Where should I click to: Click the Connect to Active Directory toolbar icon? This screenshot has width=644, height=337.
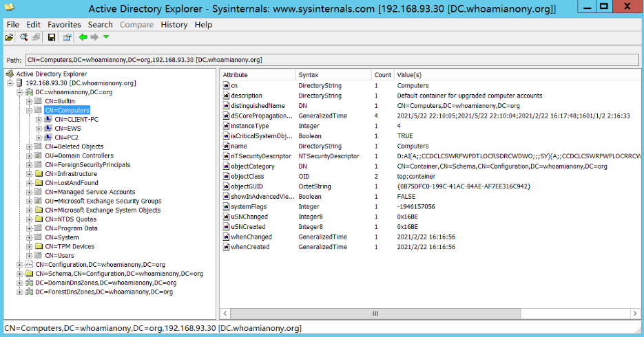[x=9, y=37]
